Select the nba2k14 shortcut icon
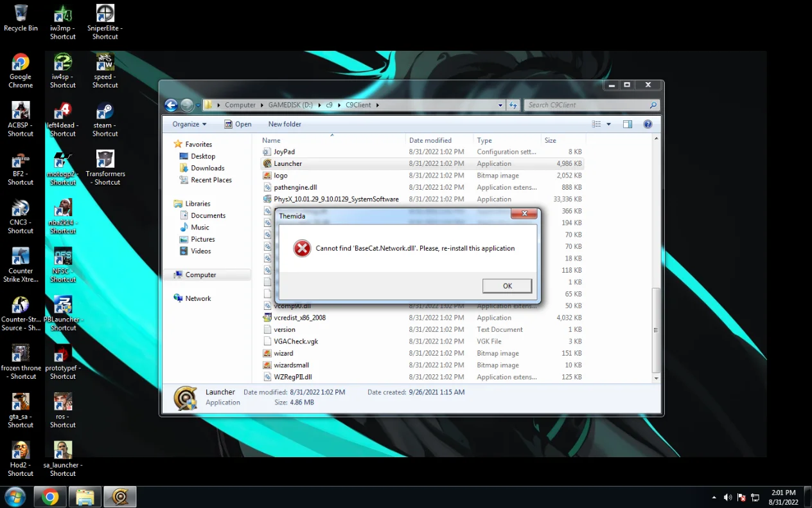Screen dimensions: 812x508 click(x=63, y=217)
